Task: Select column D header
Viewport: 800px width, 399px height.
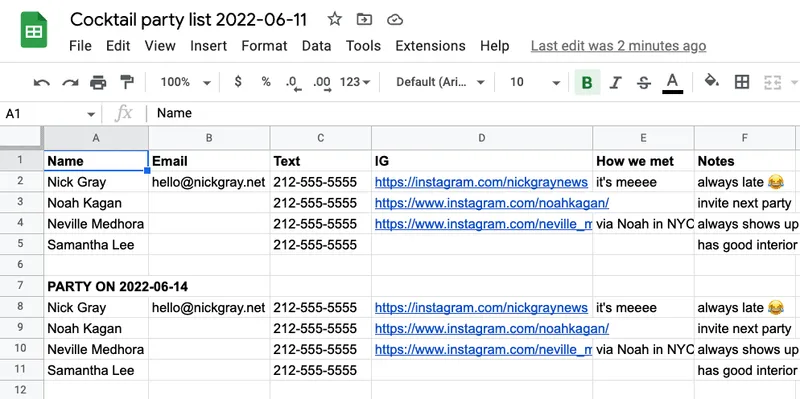Action: click(x=482, y=138)
